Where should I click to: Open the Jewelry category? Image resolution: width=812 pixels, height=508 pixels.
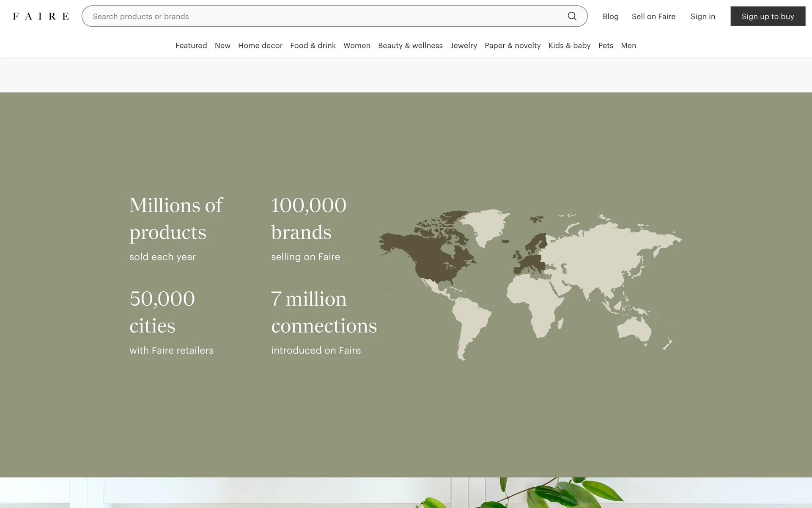pyautogui.click(x=464, y=45)
